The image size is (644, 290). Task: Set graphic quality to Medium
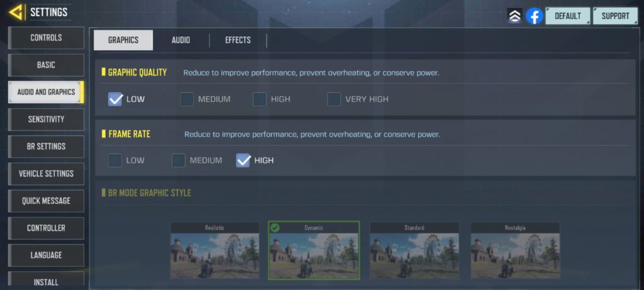(187, 99)
